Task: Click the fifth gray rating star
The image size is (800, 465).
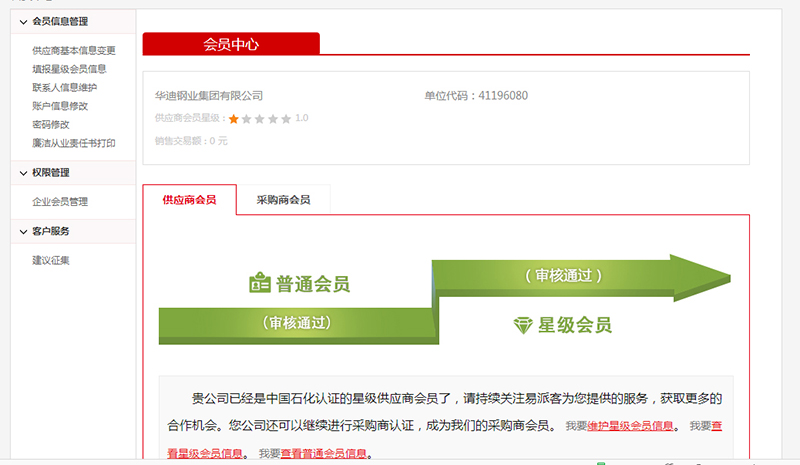Action: pyautogui.click(x=286, y=119)
